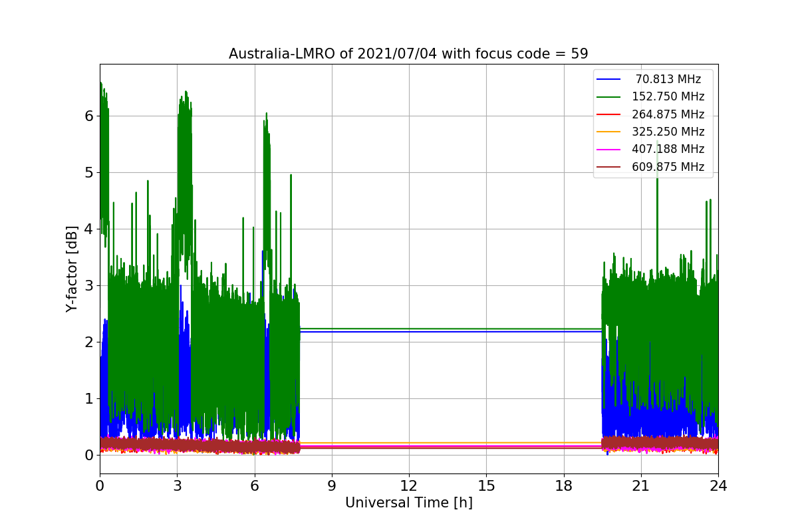
Task: Click the plot title 'Australia-LMRO of 2021/07/04'
Action: coord(408,54)
